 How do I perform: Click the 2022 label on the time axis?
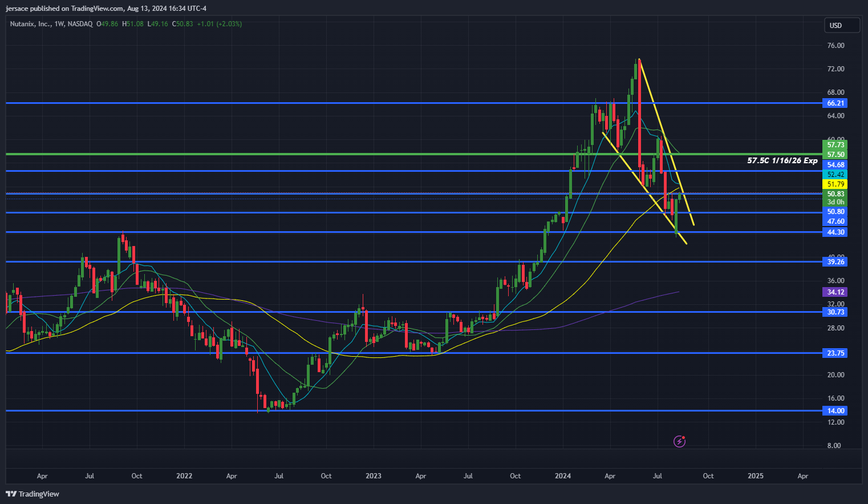click(x=184, y=476)
